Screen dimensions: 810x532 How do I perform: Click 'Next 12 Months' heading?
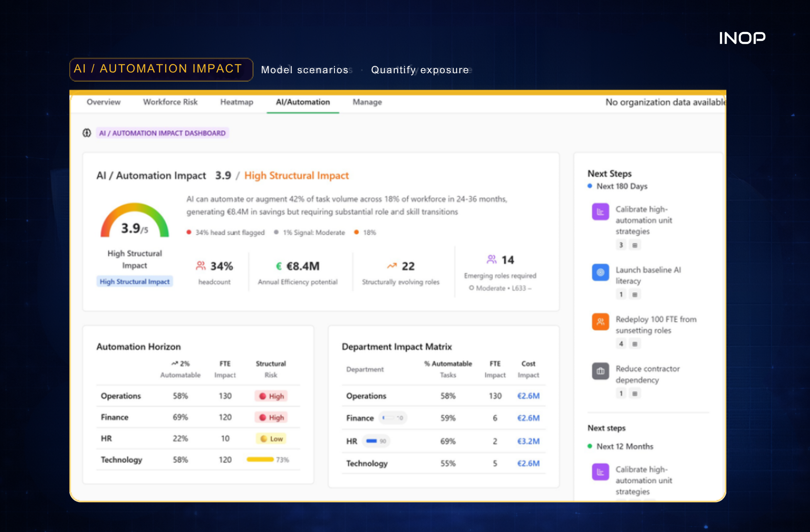coord(625,446)
